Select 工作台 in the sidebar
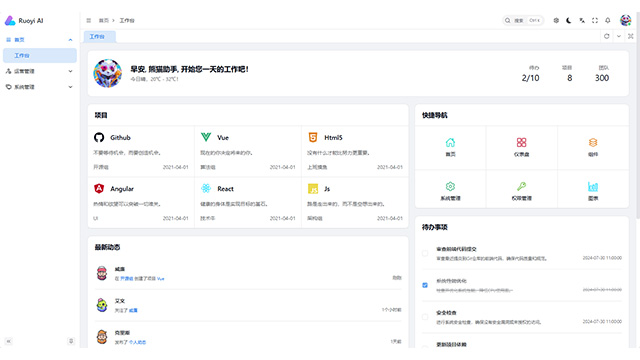This screenshot has width=640, height=360. (40, 56)
